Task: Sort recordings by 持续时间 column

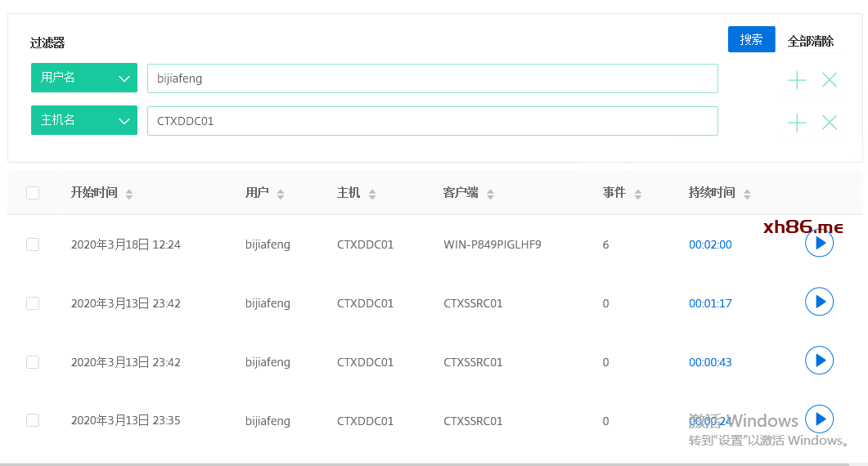Action: coord(746,194)
